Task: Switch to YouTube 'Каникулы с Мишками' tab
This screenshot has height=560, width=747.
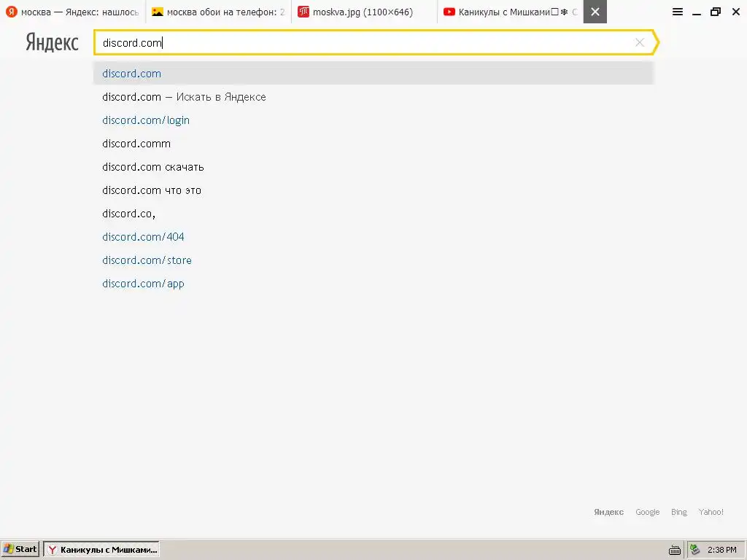Action: click(x=510, y=12)
